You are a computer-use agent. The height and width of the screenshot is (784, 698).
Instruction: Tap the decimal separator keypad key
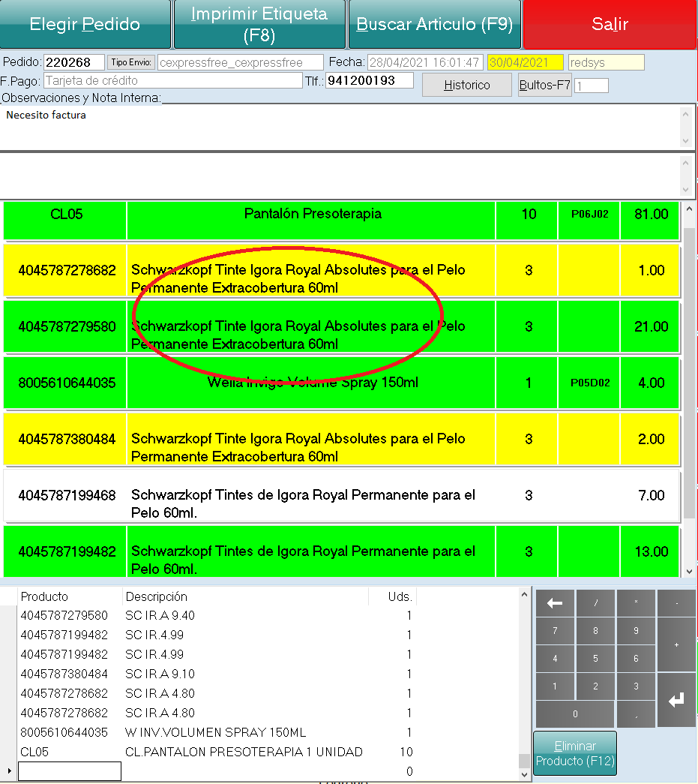(636, 714)
